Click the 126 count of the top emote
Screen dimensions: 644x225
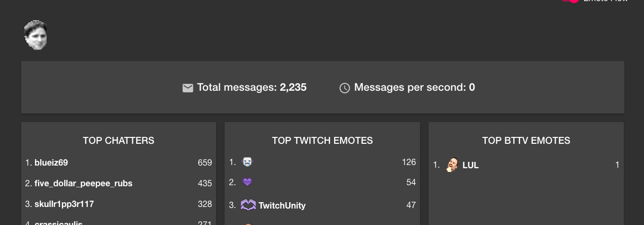409,162
